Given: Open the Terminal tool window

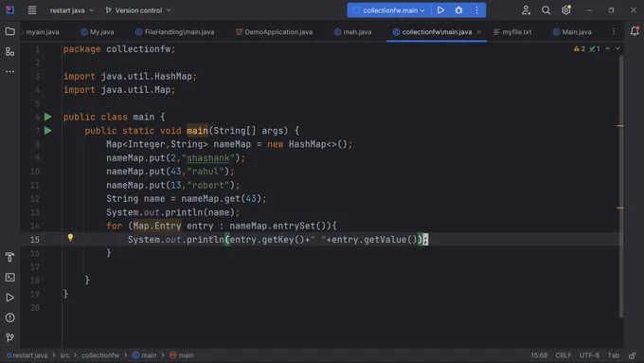Looking at the screenshot, I should [9, 278].
